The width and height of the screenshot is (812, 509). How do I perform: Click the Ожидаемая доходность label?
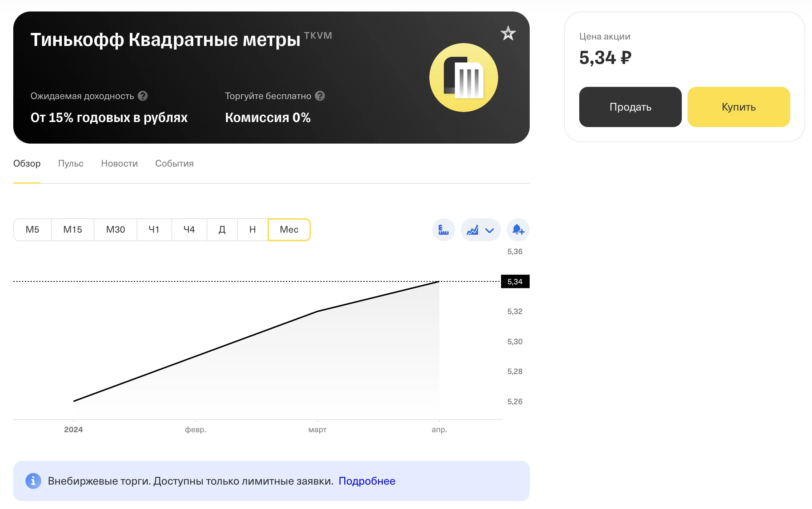point(82,96)
